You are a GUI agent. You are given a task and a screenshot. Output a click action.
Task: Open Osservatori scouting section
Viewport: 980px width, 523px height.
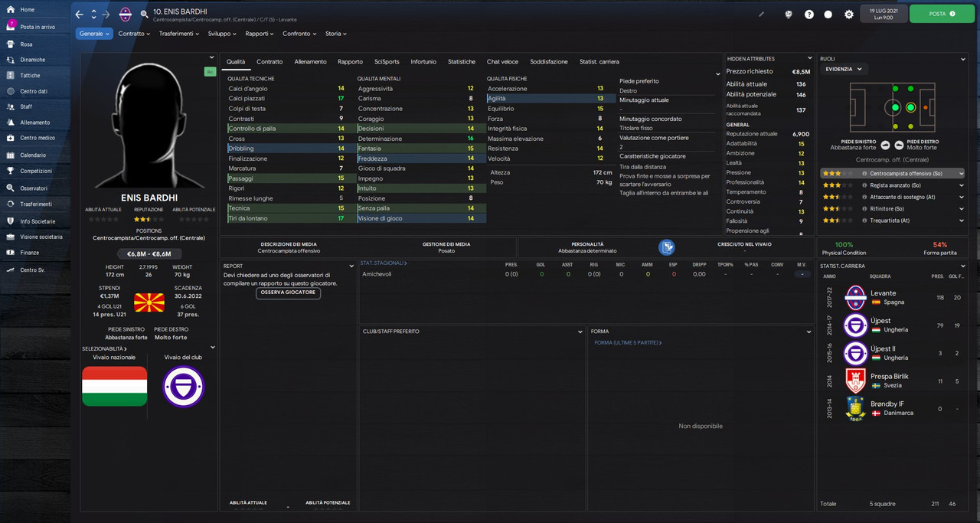tap(33, 188)
